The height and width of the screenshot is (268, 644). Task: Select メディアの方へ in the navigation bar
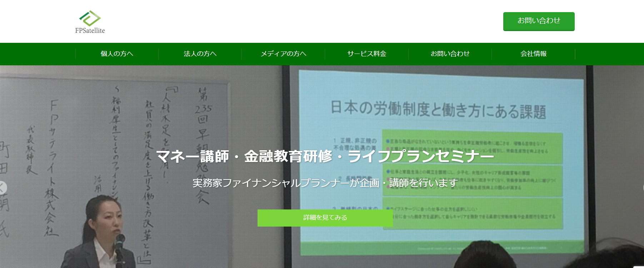pos(283,54)
